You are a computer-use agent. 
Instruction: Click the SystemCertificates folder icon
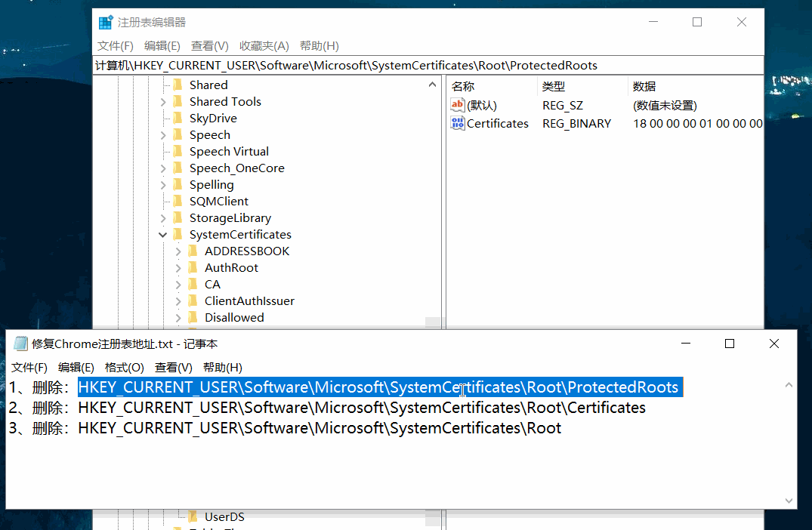(x=178, y=234)
